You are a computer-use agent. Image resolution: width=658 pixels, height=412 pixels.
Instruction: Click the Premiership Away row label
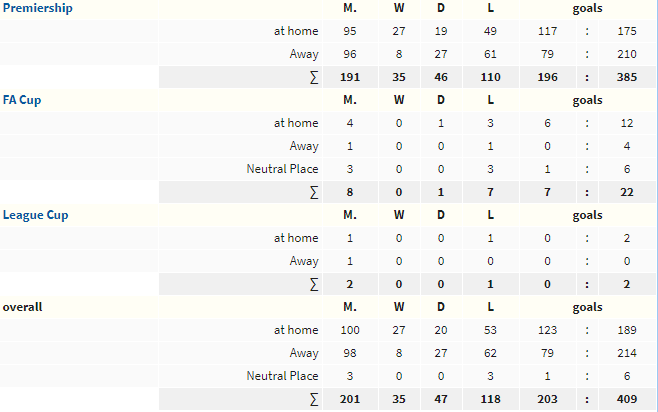pyautogui.click(x=304, y=54)
